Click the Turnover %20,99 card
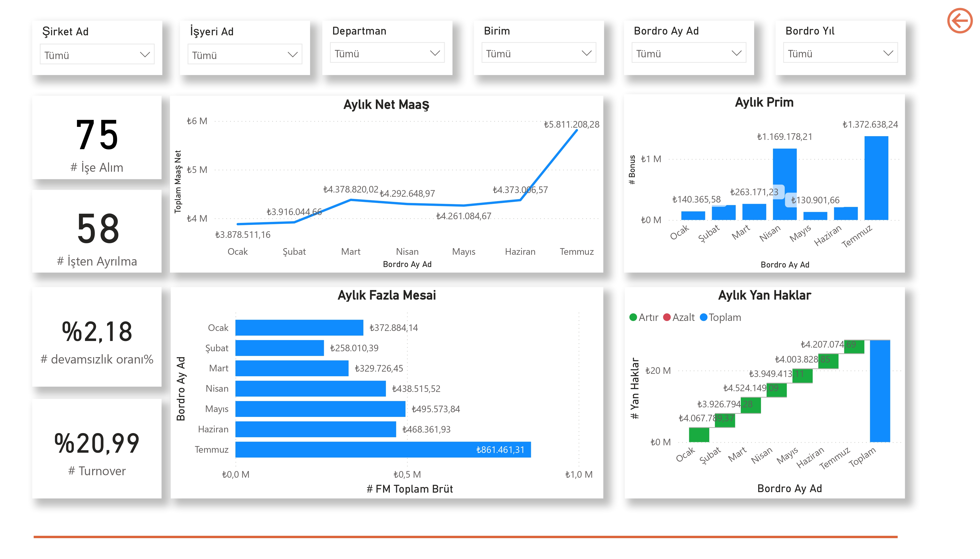The image size is (980, 559). 97,449
